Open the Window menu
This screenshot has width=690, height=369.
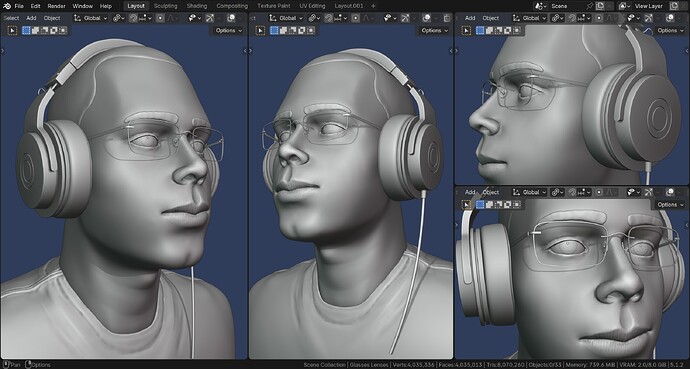pos(82,6)
